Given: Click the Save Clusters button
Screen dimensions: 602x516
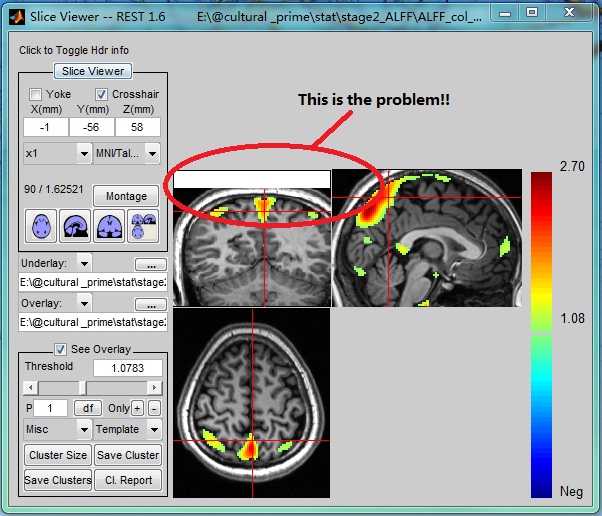Looking at the screenshot, I should pyautogui.click(x=58, y=480).
